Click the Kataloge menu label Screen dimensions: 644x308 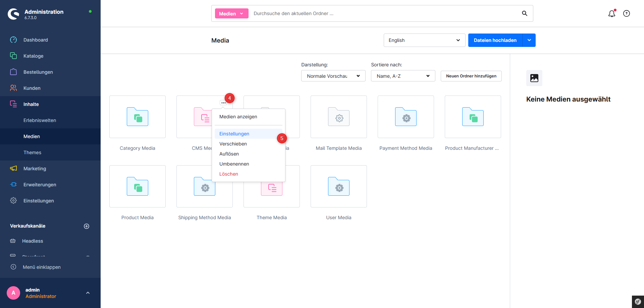[34, 56]
